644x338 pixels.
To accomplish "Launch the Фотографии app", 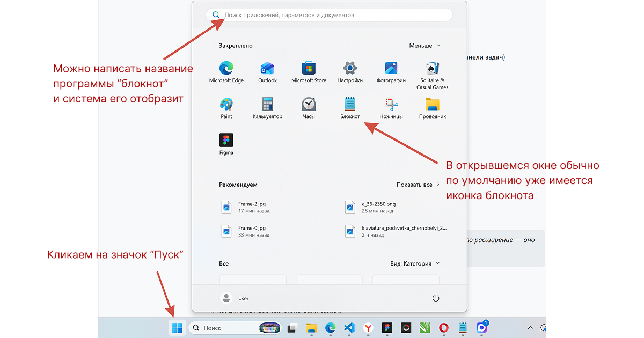I will tap(391, 72).
